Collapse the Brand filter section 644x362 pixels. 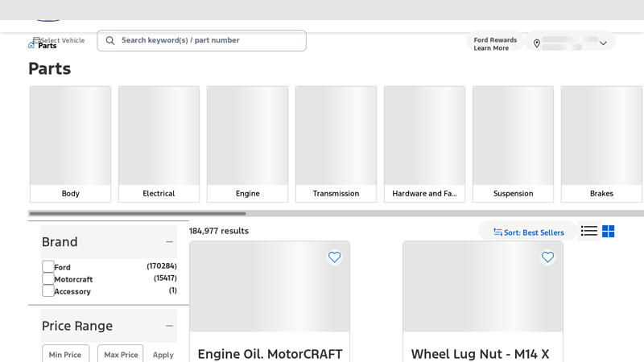click(169, 242)
